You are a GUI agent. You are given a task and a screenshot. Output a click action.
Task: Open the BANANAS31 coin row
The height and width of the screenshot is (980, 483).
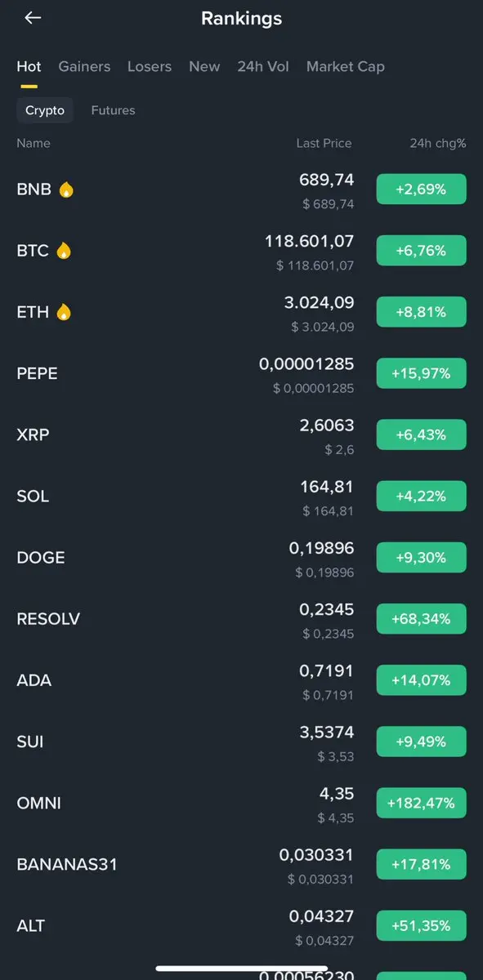(241, 864)
